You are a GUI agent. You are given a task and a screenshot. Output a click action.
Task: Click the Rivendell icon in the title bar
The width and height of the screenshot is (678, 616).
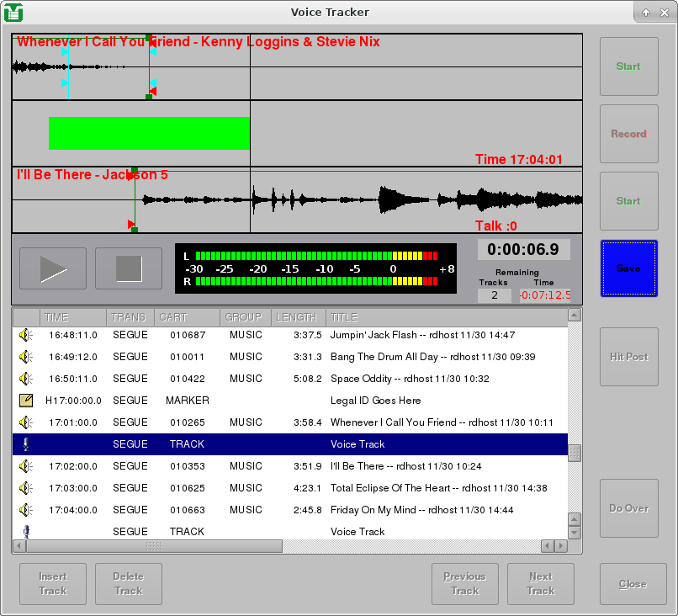pos(12,12)
